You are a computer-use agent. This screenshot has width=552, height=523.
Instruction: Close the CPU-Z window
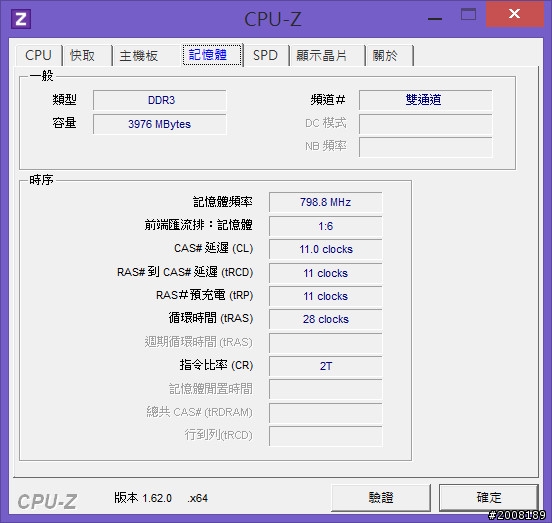pyautogui.click(x=515, y=14)
